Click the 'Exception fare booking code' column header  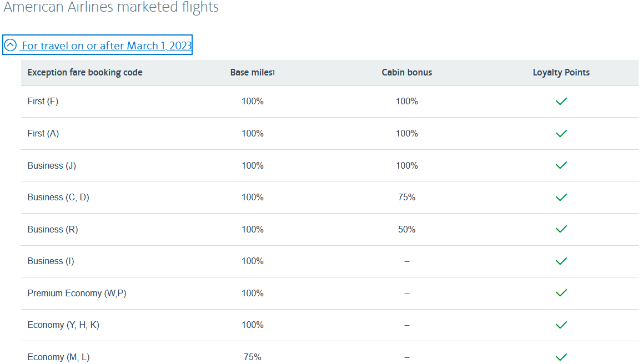point(85,73)
